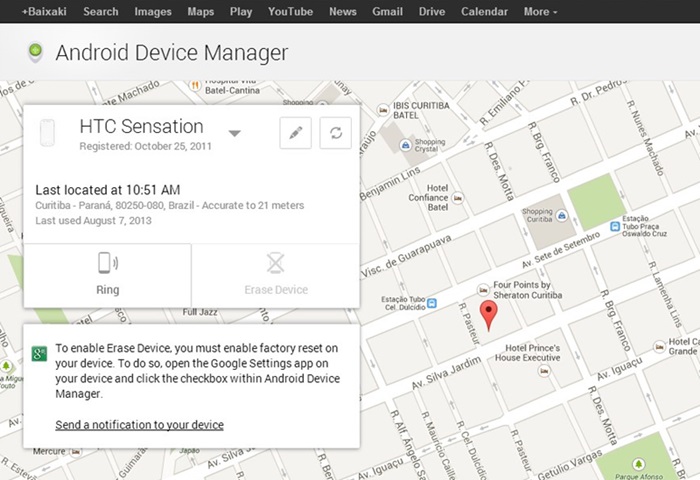Click the Last used August 7, 2013 text
Viewport: 700px width, 480px height.
[93, 221]
